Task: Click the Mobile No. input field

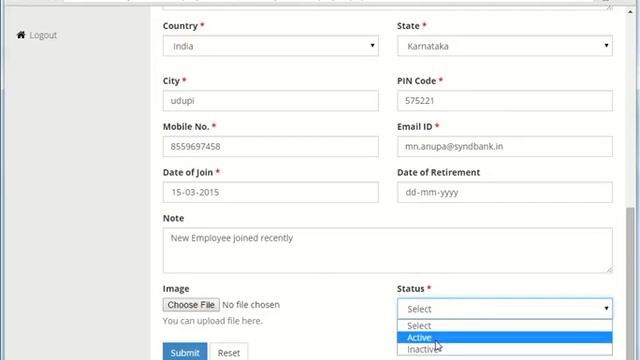Action: coord(271,147)
